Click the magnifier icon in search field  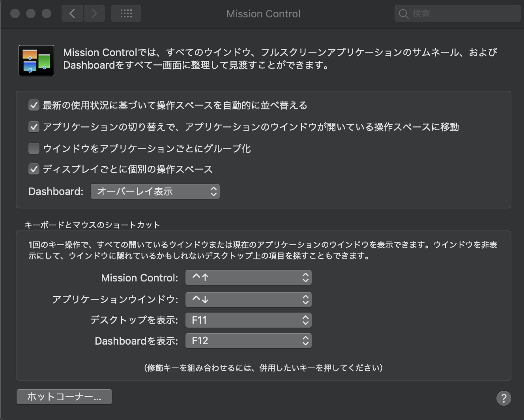403,14
